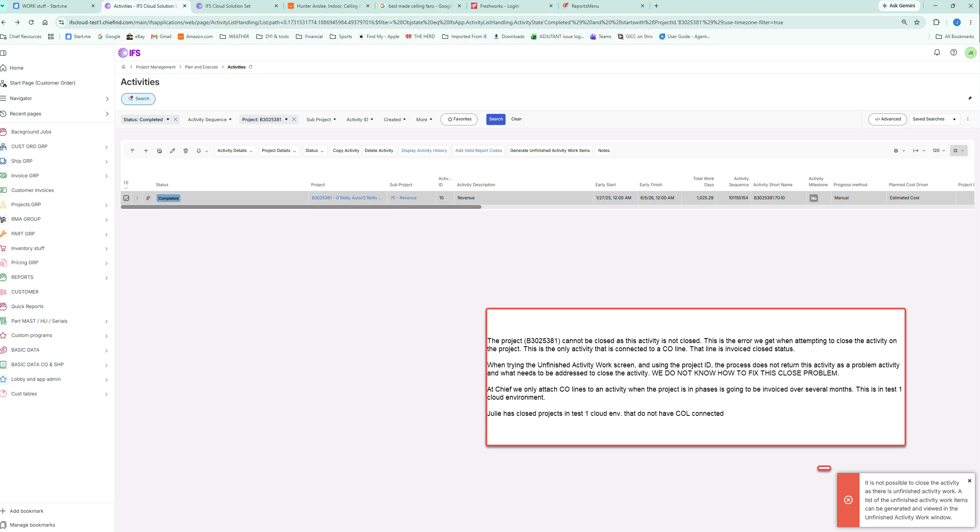Reload the browser page
This screenshot has width=980, height=532.
(x=31, y=22)
